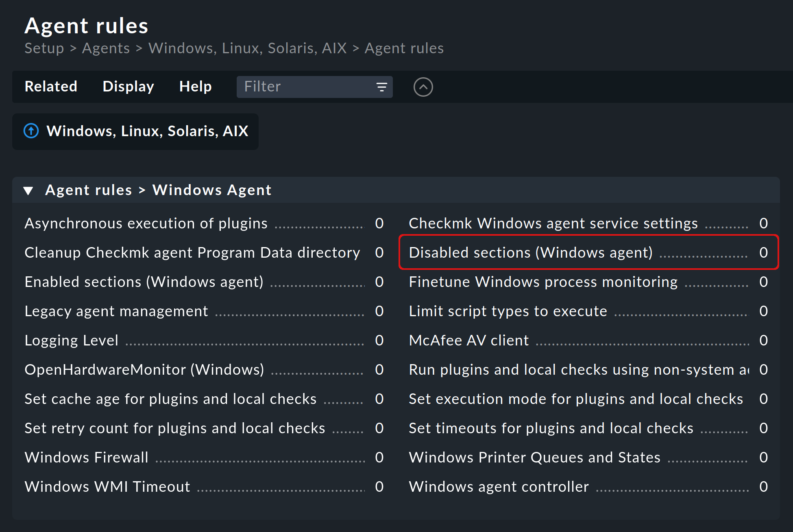Open Windows Printer Queues and States rule

click(535, 458)
